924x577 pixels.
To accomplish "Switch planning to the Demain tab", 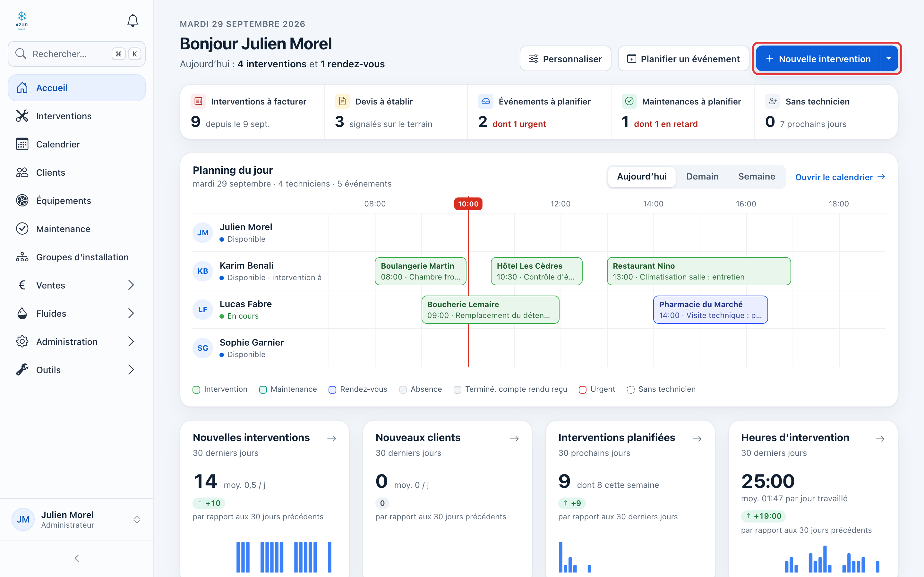I will pyautogui.click(x=702, y=176).
